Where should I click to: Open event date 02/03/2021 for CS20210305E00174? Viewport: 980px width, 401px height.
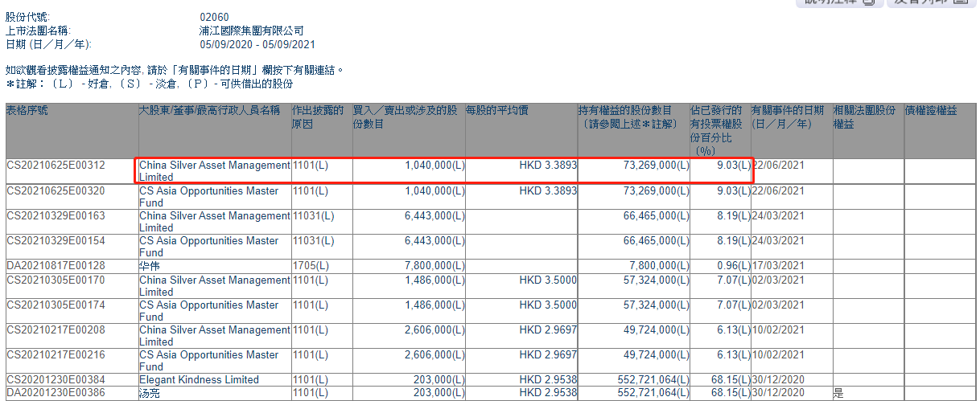click(x=779, y=305)
